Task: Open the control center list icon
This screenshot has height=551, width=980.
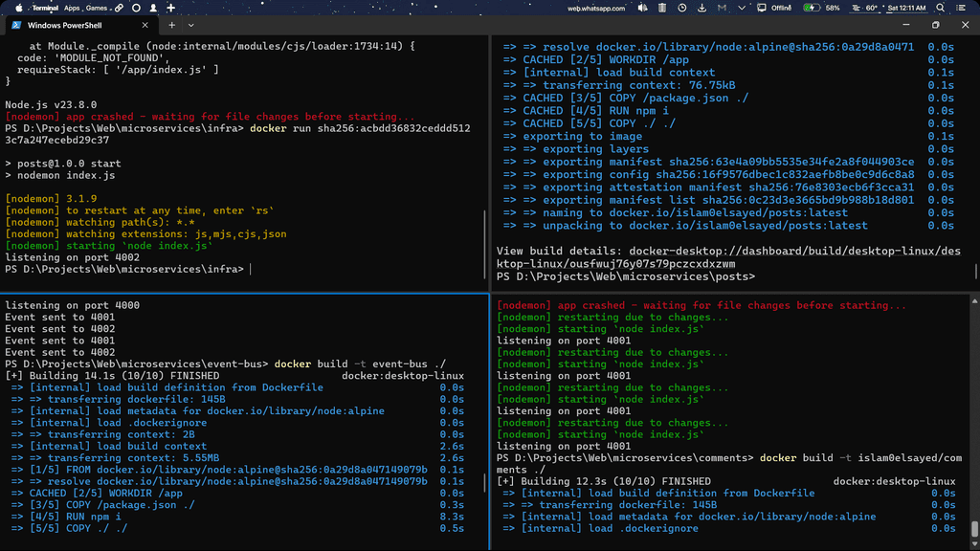Action: click(x=961, y=8)
